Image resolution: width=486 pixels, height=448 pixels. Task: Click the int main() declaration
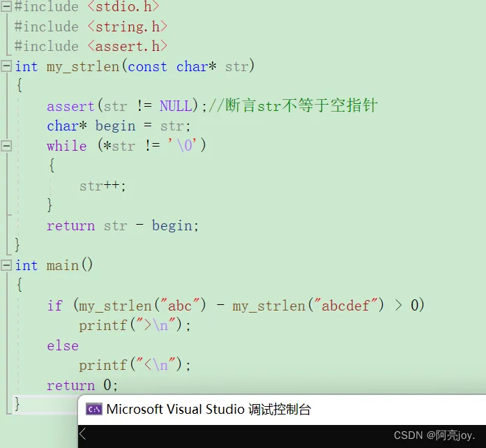[54, 266]
